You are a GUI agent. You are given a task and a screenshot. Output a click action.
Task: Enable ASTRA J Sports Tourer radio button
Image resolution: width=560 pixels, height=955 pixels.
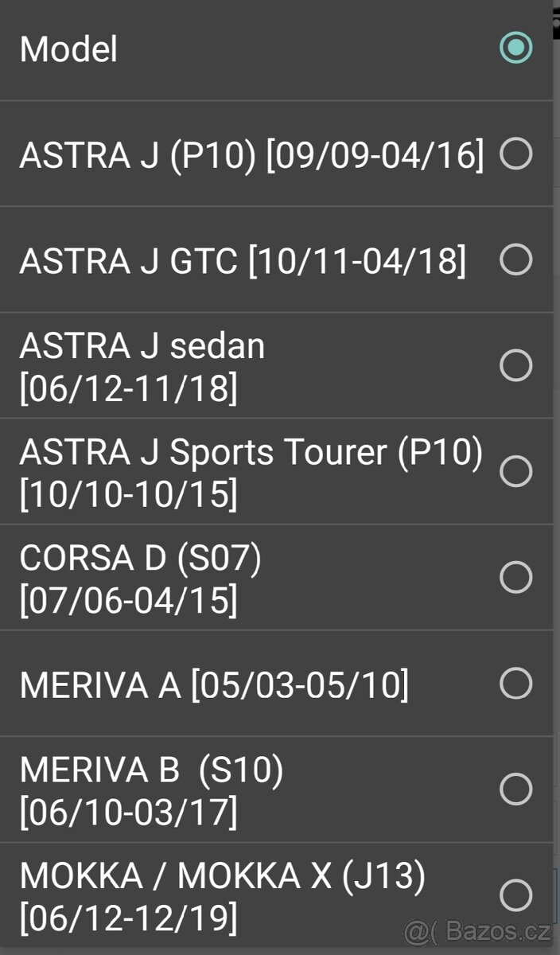pyautogui.click(x=515, y=471)
